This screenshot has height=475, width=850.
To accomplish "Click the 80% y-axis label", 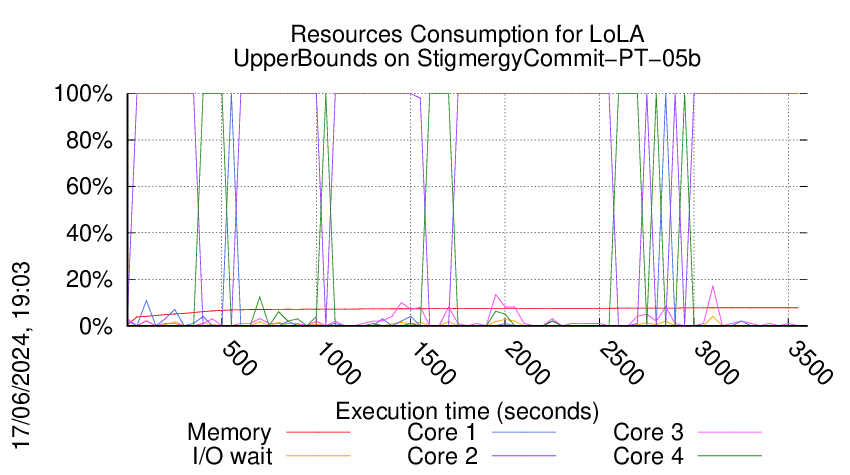I will point(89,140).
